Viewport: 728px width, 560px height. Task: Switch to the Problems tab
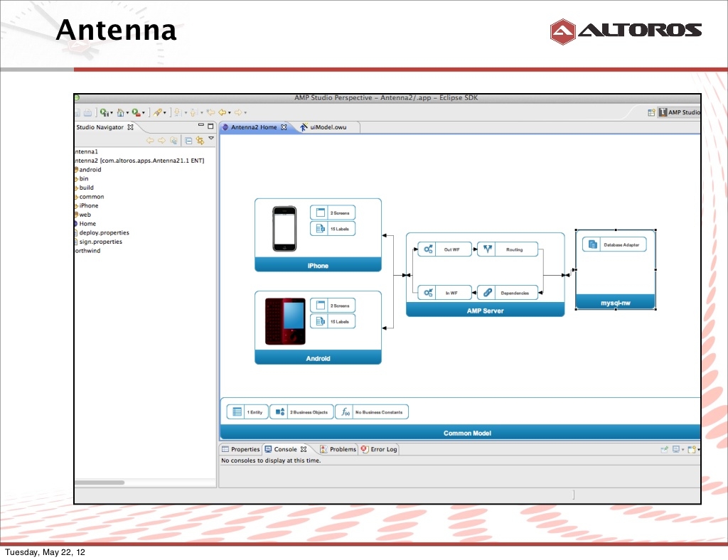(338, 449)
